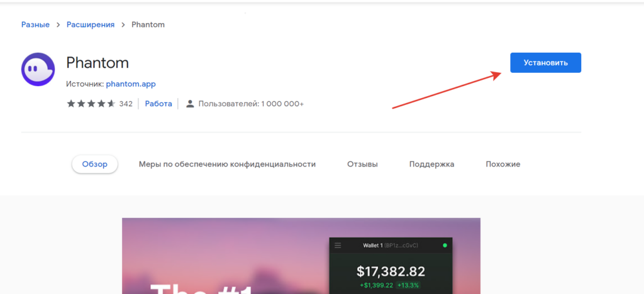Click the $17,382.82 balance in preview
644x294 pixels.
391,271
